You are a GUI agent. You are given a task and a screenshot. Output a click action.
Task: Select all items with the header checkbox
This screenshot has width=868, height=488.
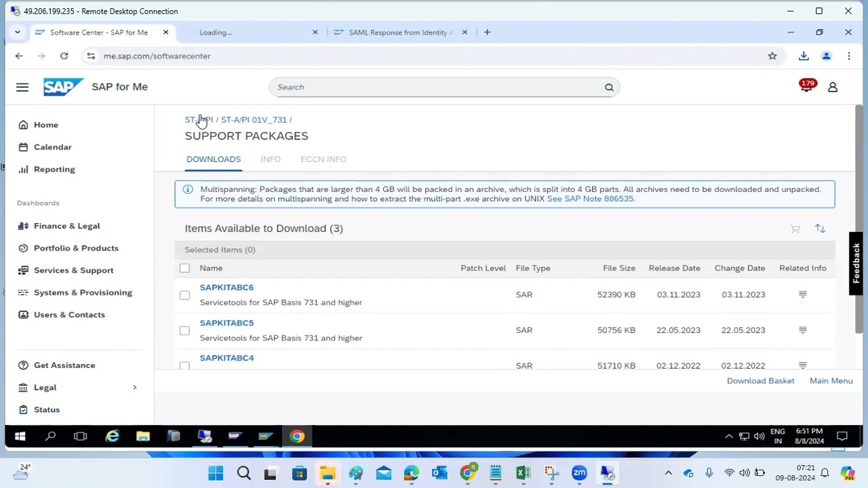point(184,268)
